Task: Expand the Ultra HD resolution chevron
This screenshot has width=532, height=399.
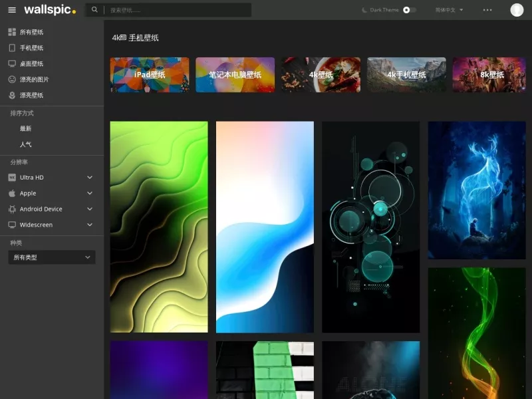Action: tap(90, 178)
